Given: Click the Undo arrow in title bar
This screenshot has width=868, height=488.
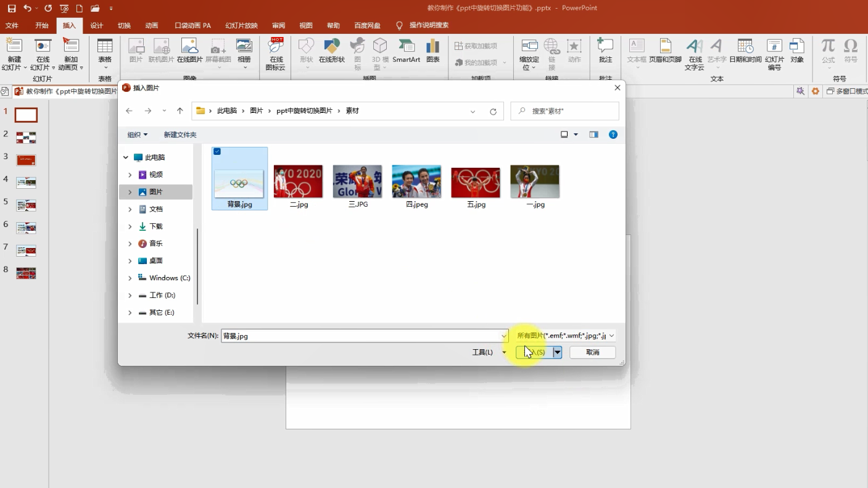Looking at the screenshot, I should [27, 9].
